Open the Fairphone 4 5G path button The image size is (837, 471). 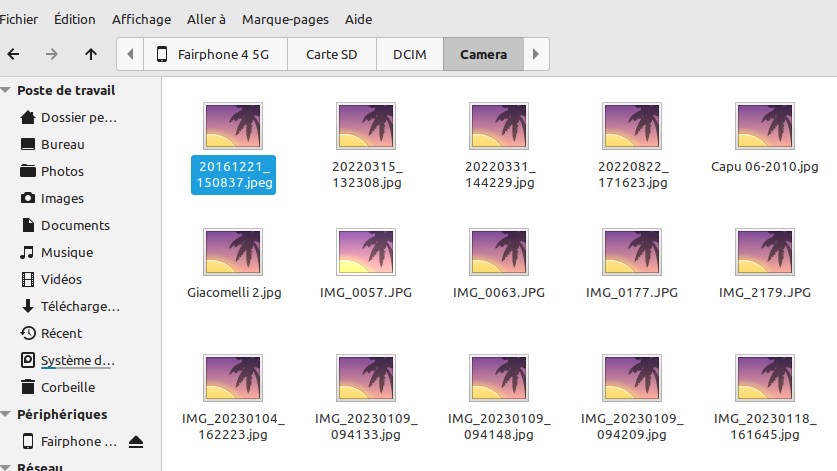click(215, 54)
